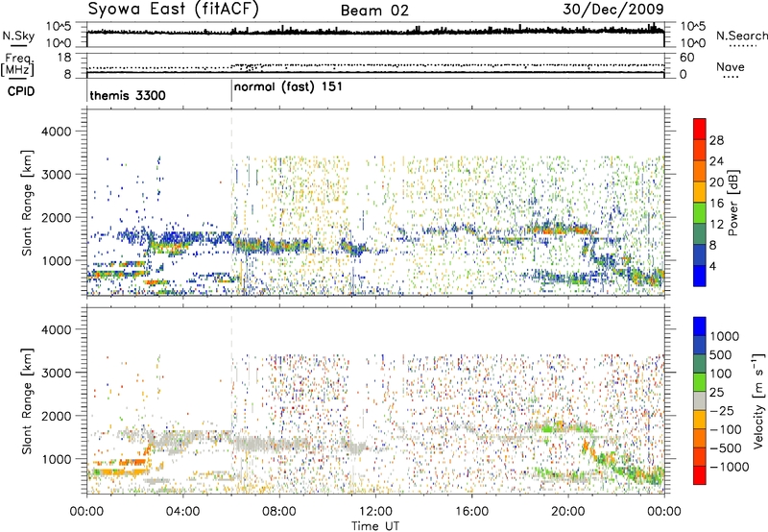Click the 'themis 3300' CPID entry
Viewport: 768px width, 532px height.
click(x=128, y=95)
